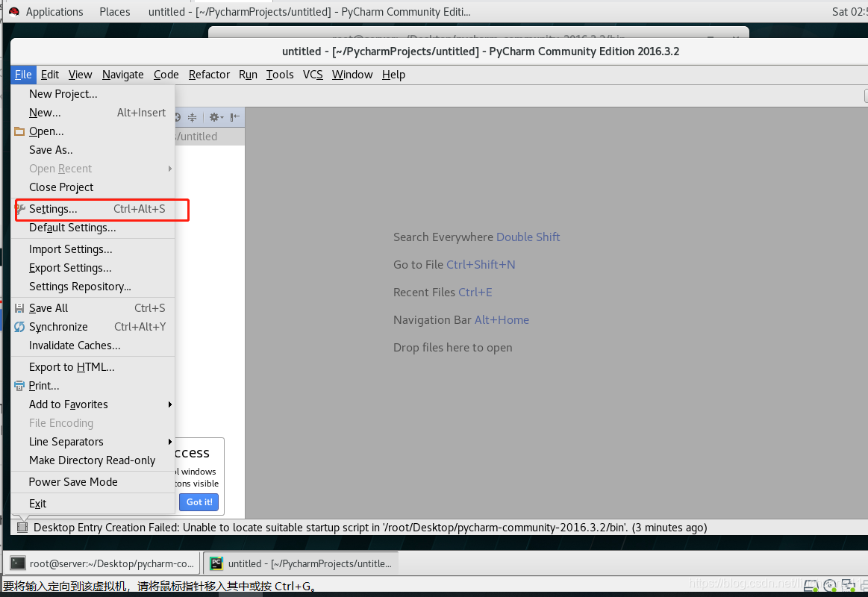Choose Export Settings... entry
This screenshot has height=597, width=868.
(93, 269)
